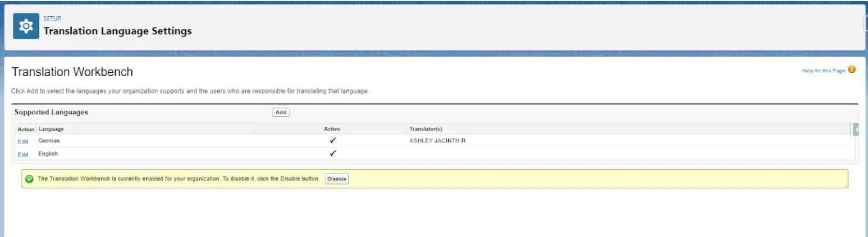The image size is (868, 237).
Task: Select the English language row name
Action: 48,154
